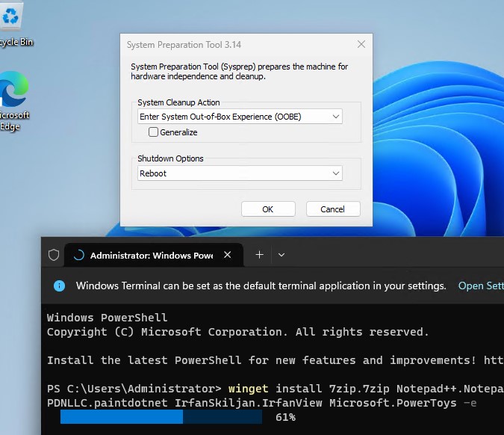Click the System Cleanup Action group label
Screen dimensions: 504x435
coord(178,102)
